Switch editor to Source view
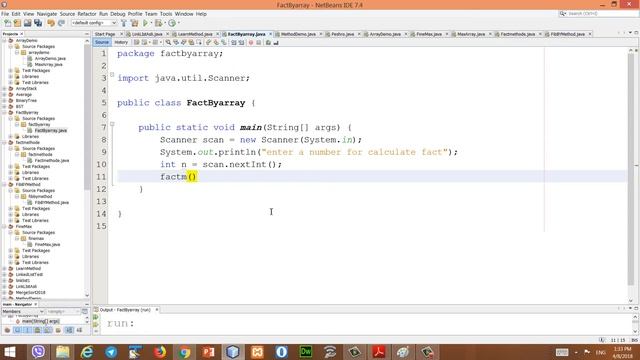This screenshot has width=640, height=360. point(102,42)
